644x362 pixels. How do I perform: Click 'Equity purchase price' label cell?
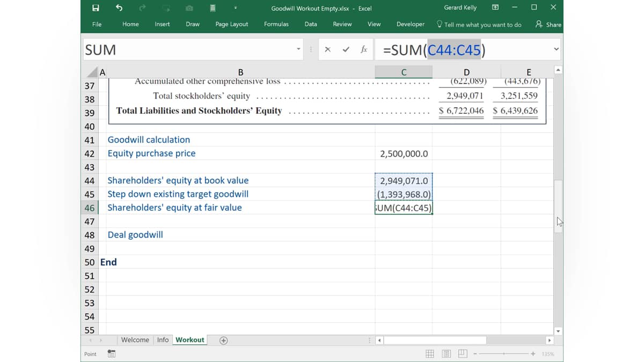pyautogui.click(x=240, y=153)
